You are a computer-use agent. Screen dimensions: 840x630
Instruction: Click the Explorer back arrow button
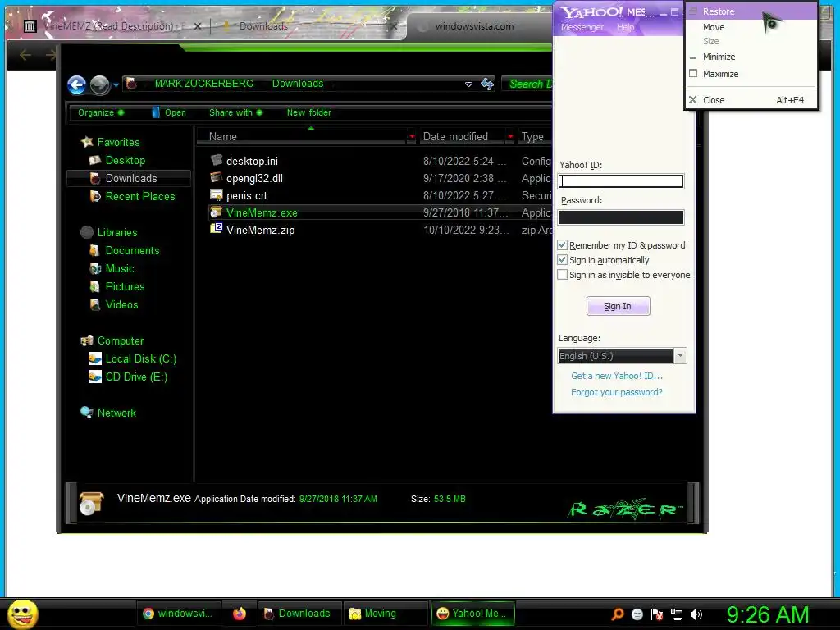(x=76, y=84)
